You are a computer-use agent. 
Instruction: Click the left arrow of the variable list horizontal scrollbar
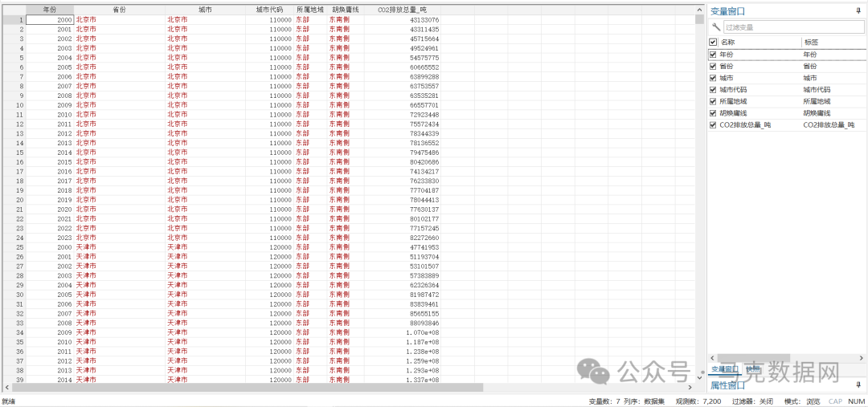click(x=712, y=358)
